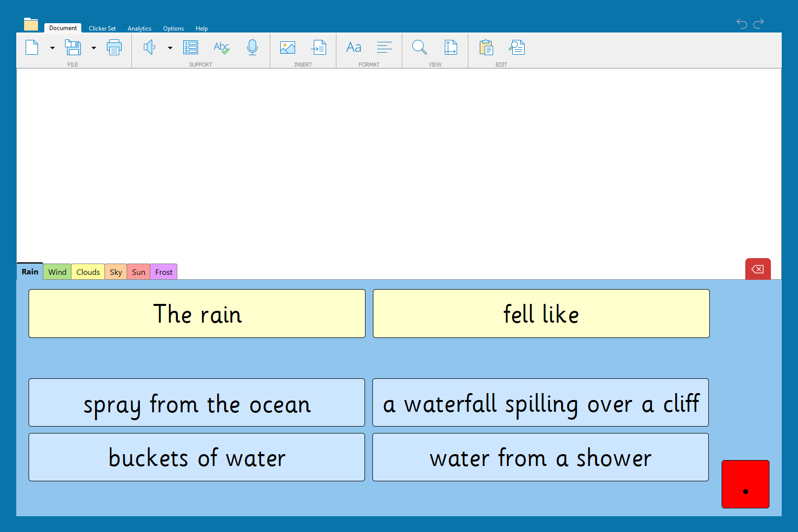
Task: Click the Aa font format icon
Action: pos(354,48)
